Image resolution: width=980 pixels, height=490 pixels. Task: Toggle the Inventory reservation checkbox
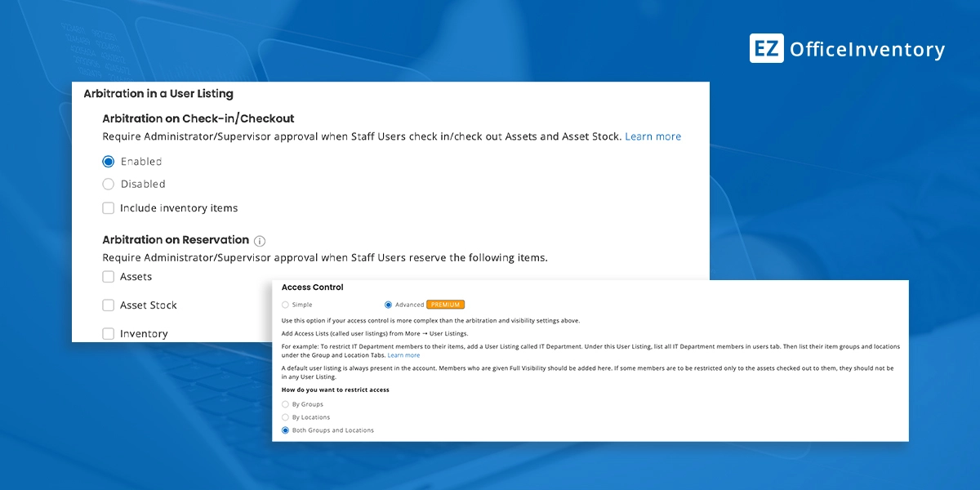(109, 333)
